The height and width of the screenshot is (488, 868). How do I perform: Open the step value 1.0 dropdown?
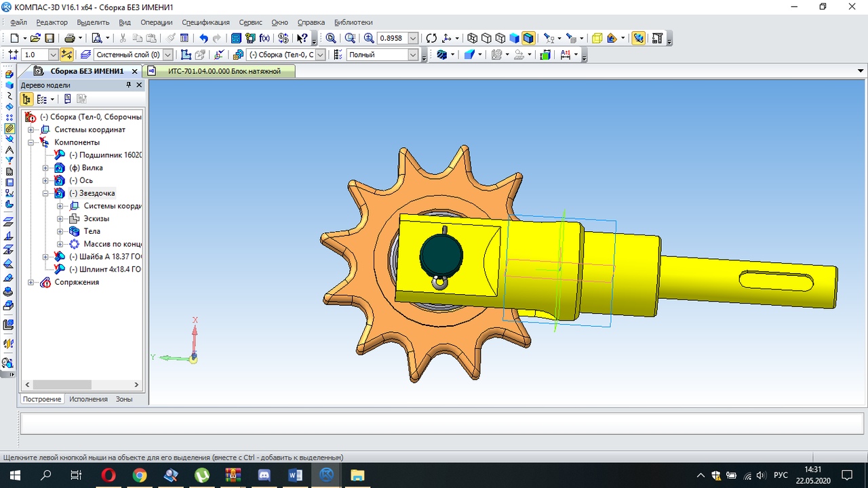click(53, 55)
